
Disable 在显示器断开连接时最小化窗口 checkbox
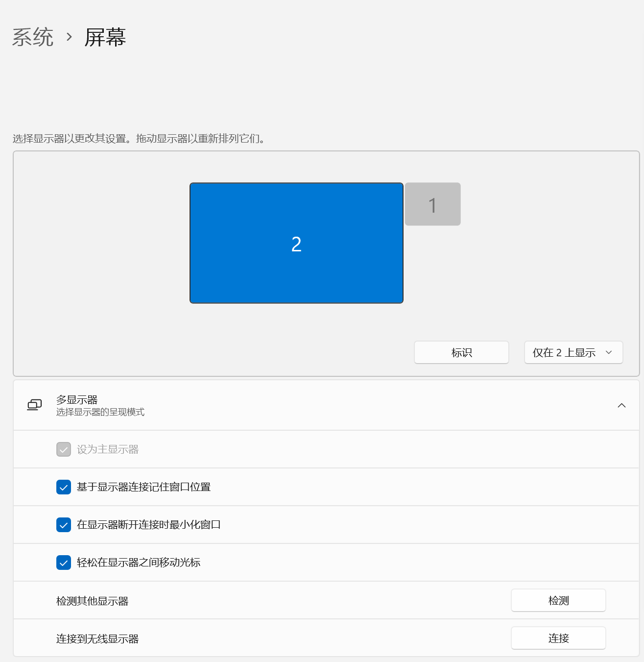pyautogui.click(x=64, y=525)
